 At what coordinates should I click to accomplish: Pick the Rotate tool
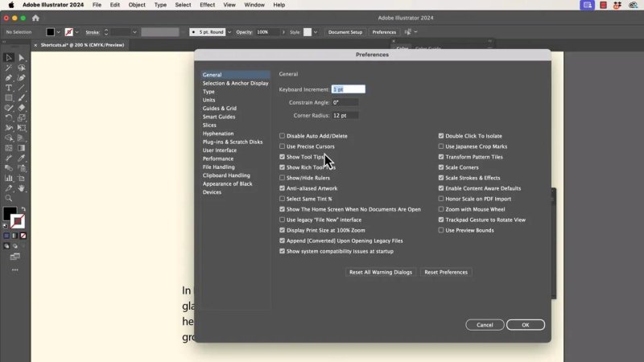(9, 117)
